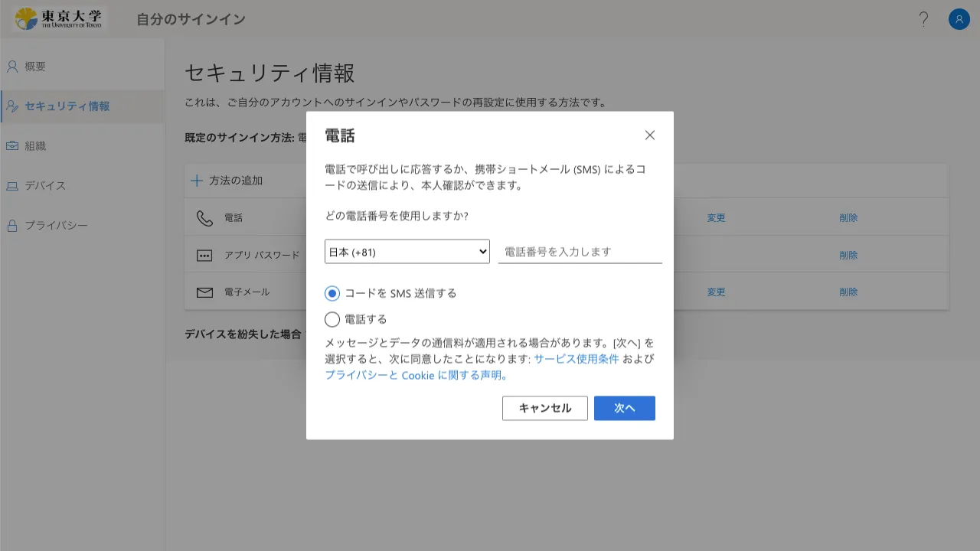
Task: Click the plus icon for 方法の追加
Action: click(197, 181)
